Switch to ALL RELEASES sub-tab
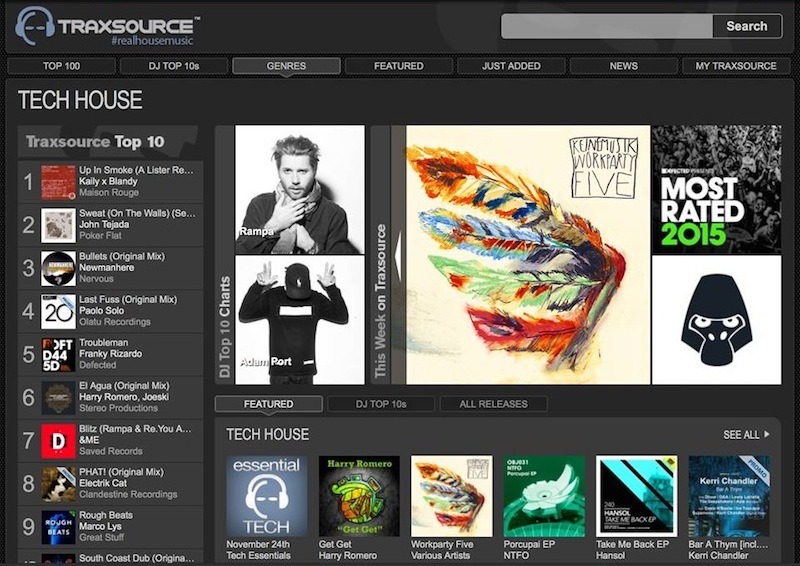Screen dimensions: 800x566 click(493, 404)
